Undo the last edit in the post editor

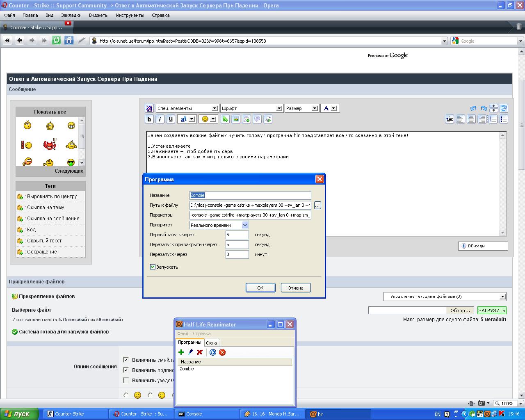click(x=473, y=108)
